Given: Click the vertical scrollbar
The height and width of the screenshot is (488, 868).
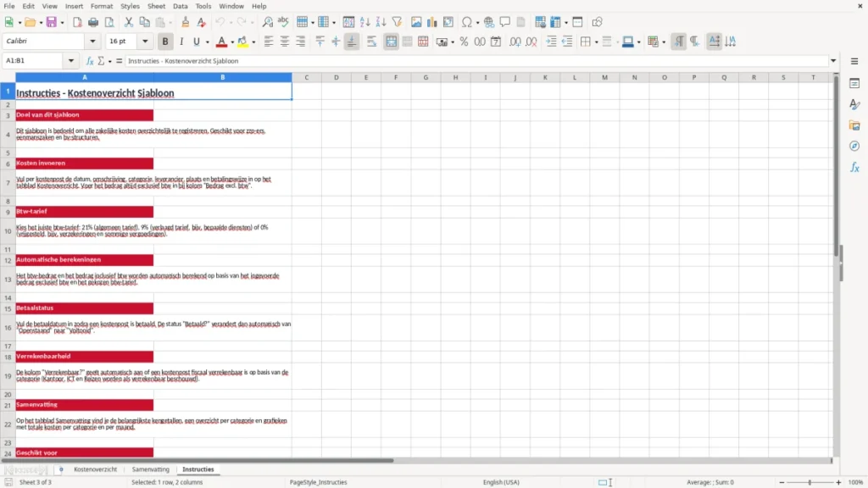Looking at the screenshot, I should coord(836,166).
